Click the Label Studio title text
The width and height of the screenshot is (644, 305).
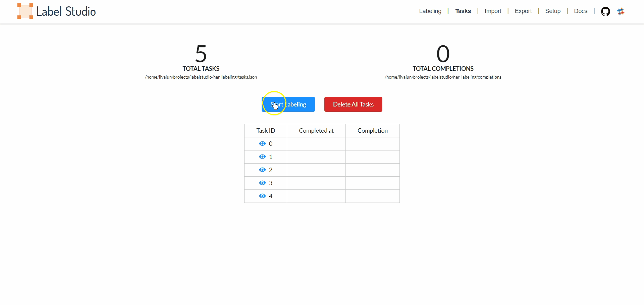tap(66, 11)
